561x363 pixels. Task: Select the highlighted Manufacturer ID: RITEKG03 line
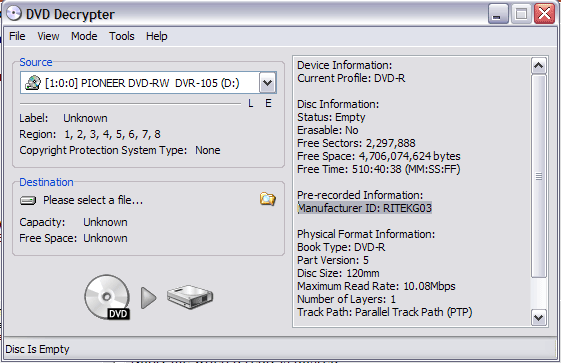(365, 208)
